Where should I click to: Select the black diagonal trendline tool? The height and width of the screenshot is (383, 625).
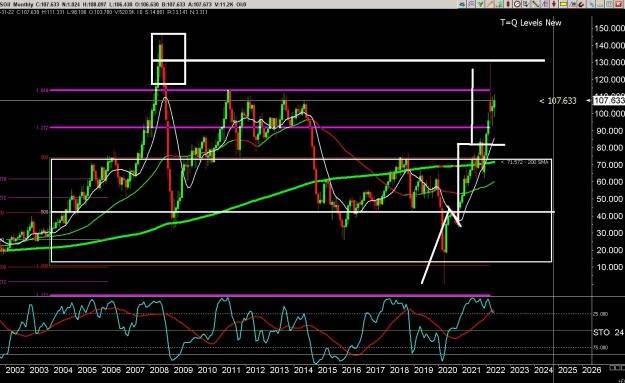click(535, 4)
